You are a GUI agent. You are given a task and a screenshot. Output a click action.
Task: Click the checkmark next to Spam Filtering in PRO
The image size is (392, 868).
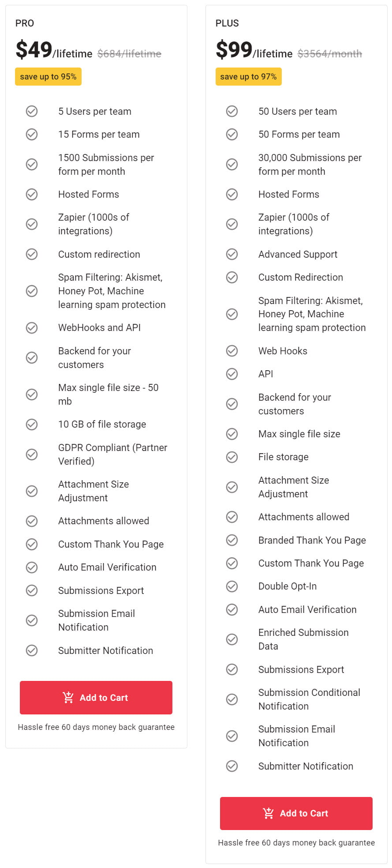(31, 291)
